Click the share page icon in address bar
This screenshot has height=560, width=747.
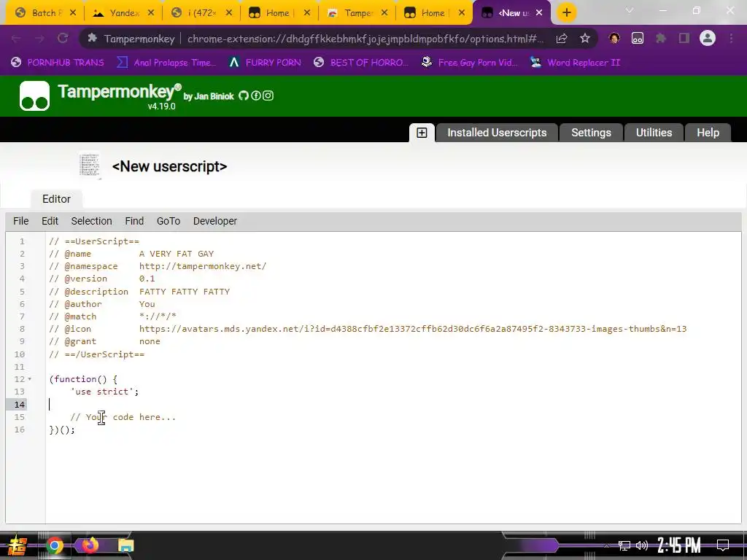point(562,39)
